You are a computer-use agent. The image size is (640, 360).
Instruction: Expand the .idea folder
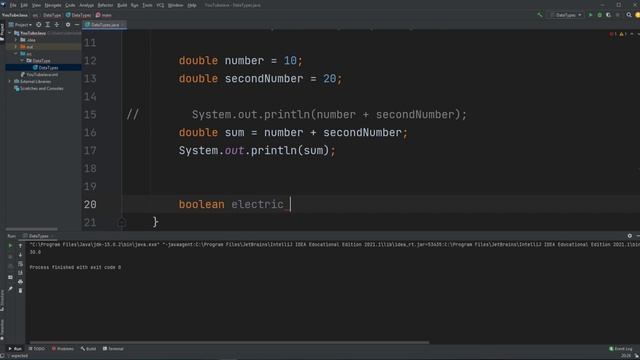click(16, 40)
